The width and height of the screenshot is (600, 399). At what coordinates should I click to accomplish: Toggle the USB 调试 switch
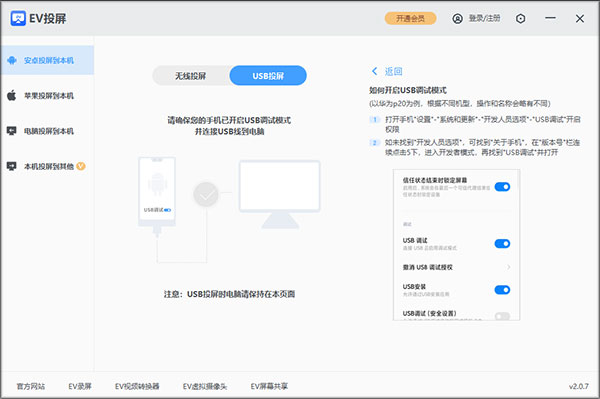pos(502,244)
